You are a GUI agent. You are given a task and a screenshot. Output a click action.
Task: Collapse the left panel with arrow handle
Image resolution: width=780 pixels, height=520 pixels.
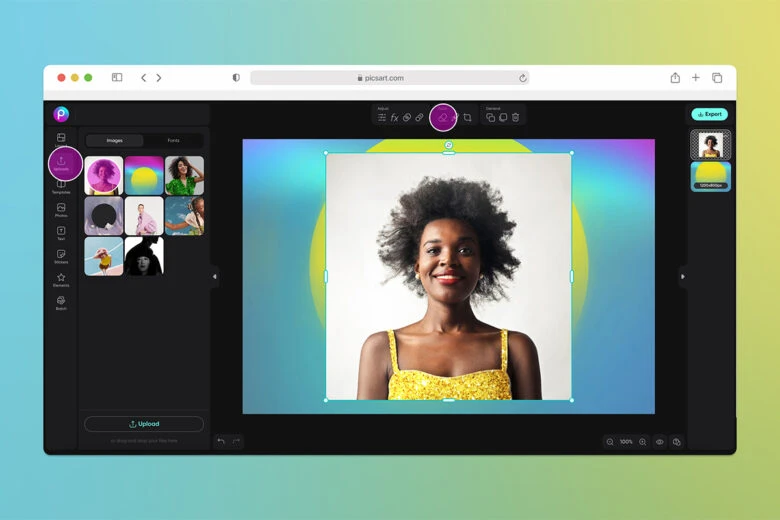click(214, 276)
